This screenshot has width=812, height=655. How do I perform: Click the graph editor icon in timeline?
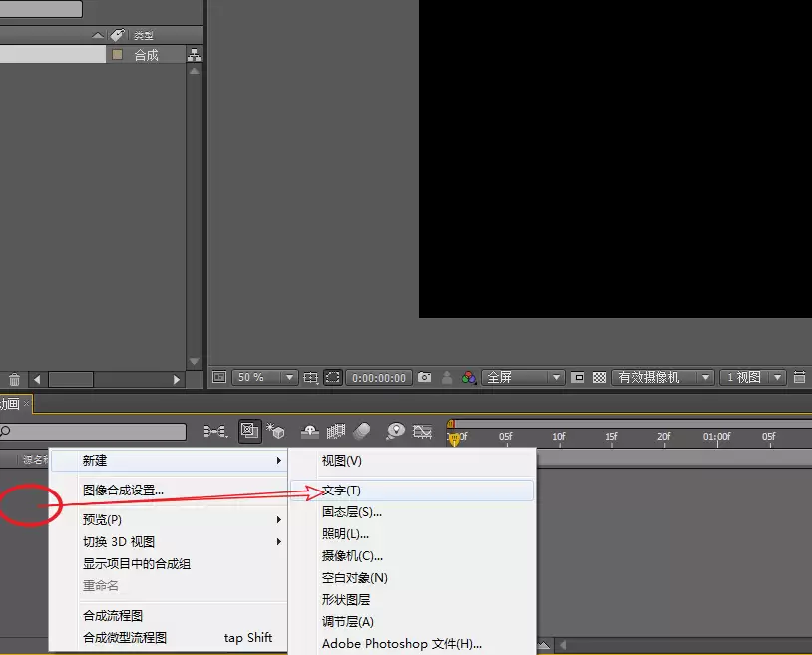[x=422, y=431]
